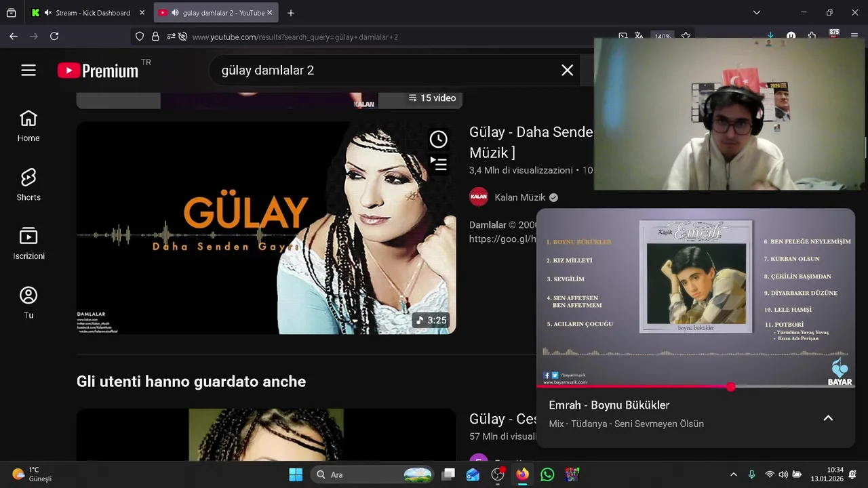This screenshot has width=868, height=488.
Task: Go to YouTube Home in sidebar
Action: coord(28,126)
